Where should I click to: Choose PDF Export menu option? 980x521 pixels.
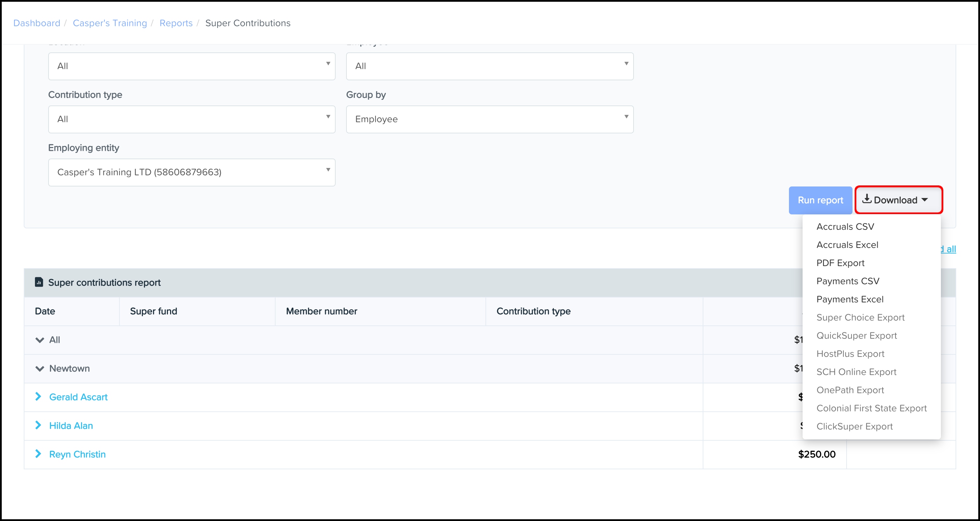point(840,263)
